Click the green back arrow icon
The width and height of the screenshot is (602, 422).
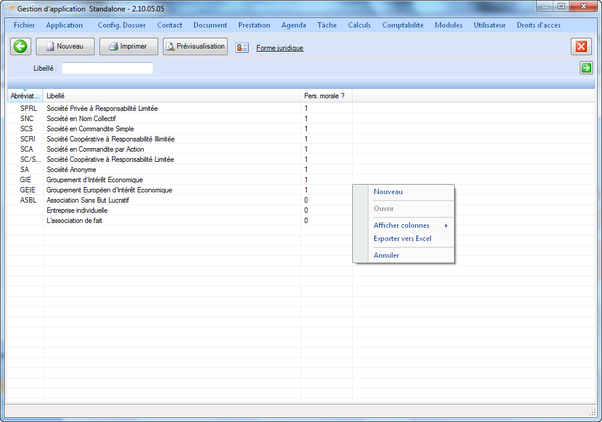[x=21, y=46]
